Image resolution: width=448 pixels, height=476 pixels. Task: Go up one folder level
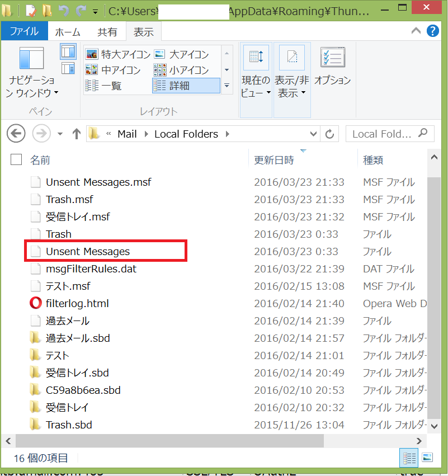[x=76, y=134]
